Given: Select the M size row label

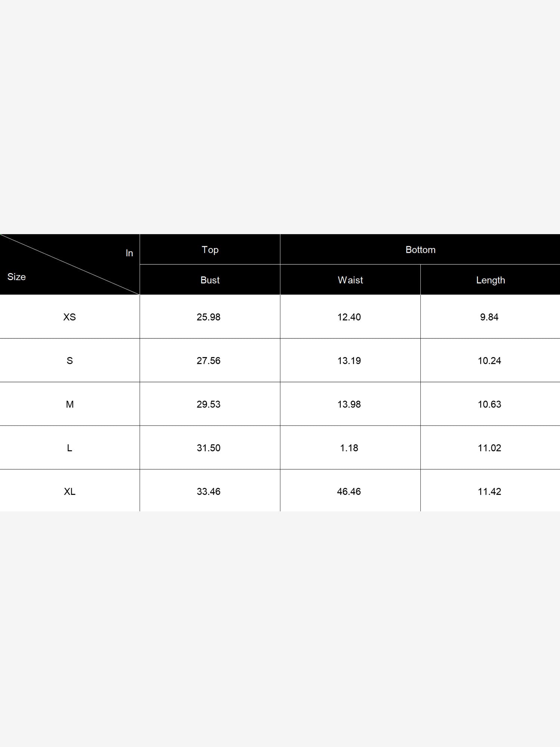Looking at the screenshot, I should click(x=70, y=405).
